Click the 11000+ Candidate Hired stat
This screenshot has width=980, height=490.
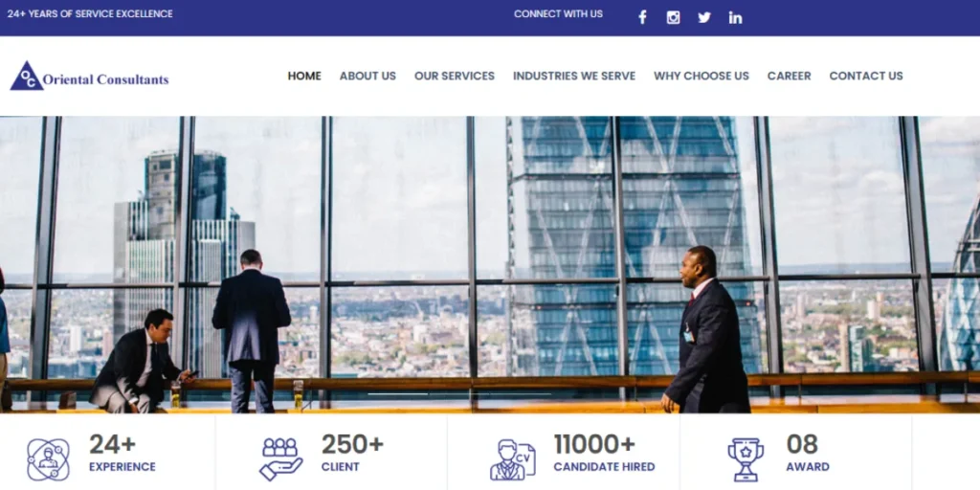(x=605, y=454)
